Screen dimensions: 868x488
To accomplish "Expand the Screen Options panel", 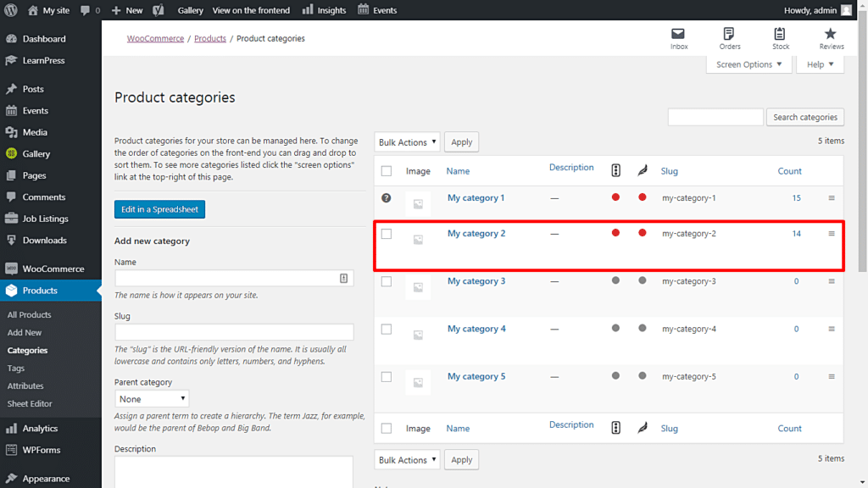I will [748, 64].
